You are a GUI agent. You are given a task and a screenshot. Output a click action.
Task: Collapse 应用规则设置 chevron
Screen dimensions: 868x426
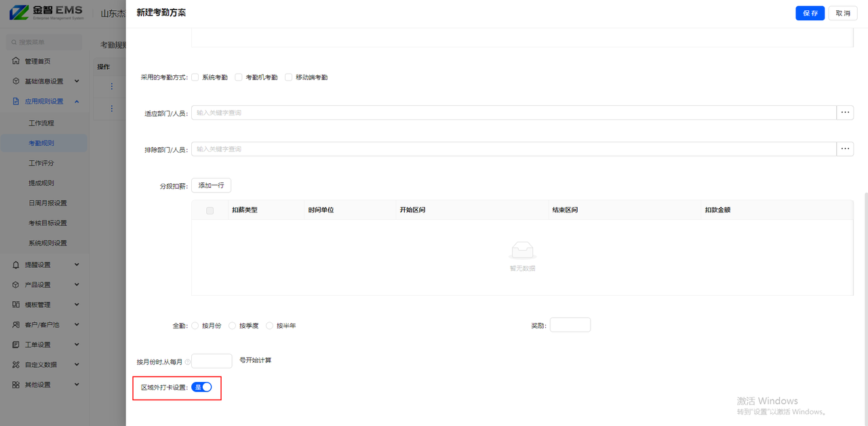coord(77,102)
